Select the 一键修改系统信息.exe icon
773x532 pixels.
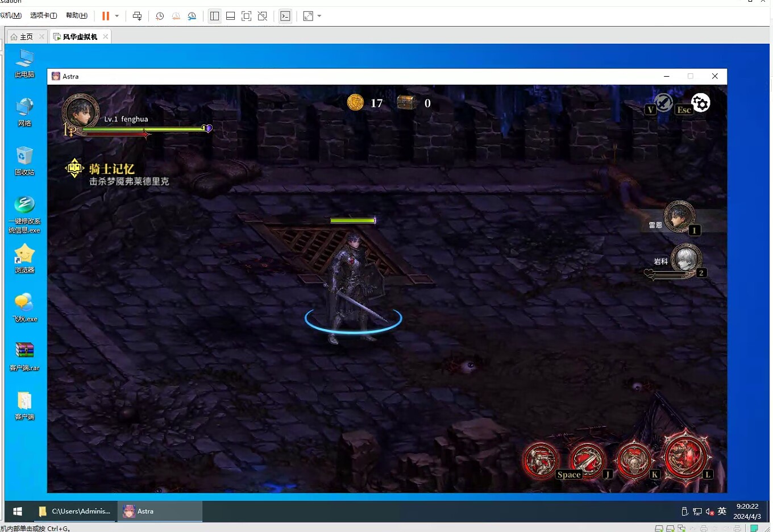click(x=24, y=214)
